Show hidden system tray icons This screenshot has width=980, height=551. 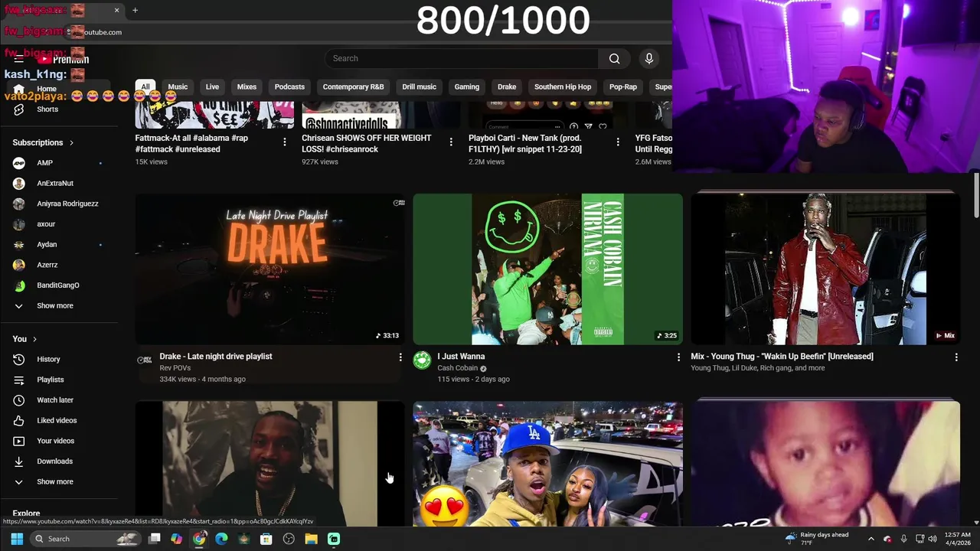pyautogui.click(x=871, y=539)
